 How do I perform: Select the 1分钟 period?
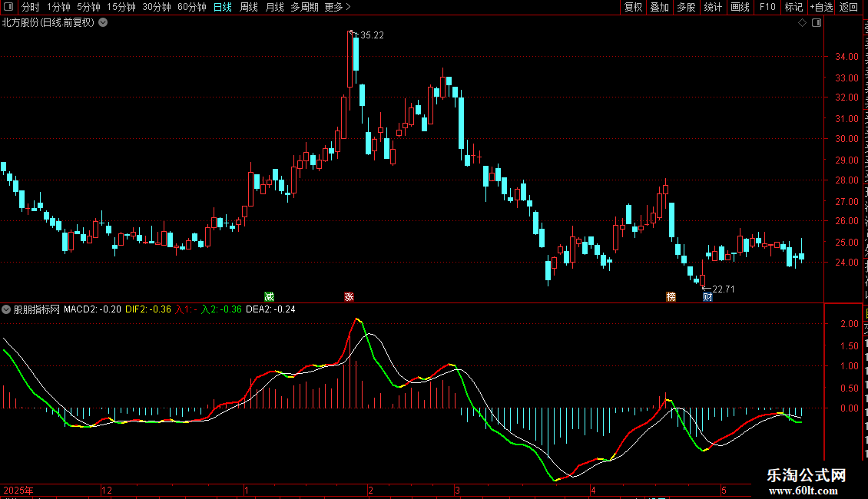point(58,7)
